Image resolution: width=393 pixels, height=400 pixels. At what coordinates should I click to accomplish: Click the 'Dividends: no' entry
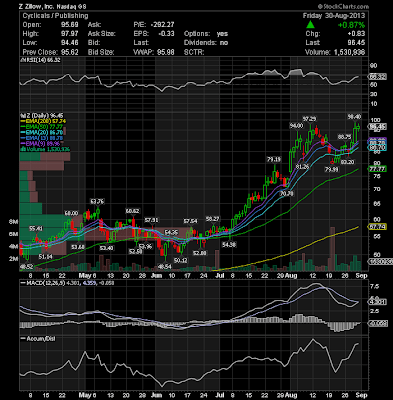tap(206, 43)
